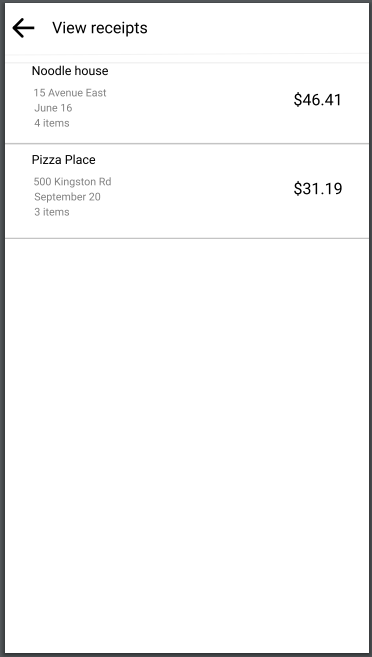Screen dimensions: 372x657
Task: Click the 15 Avenue East address
Action: click(70, 93)
